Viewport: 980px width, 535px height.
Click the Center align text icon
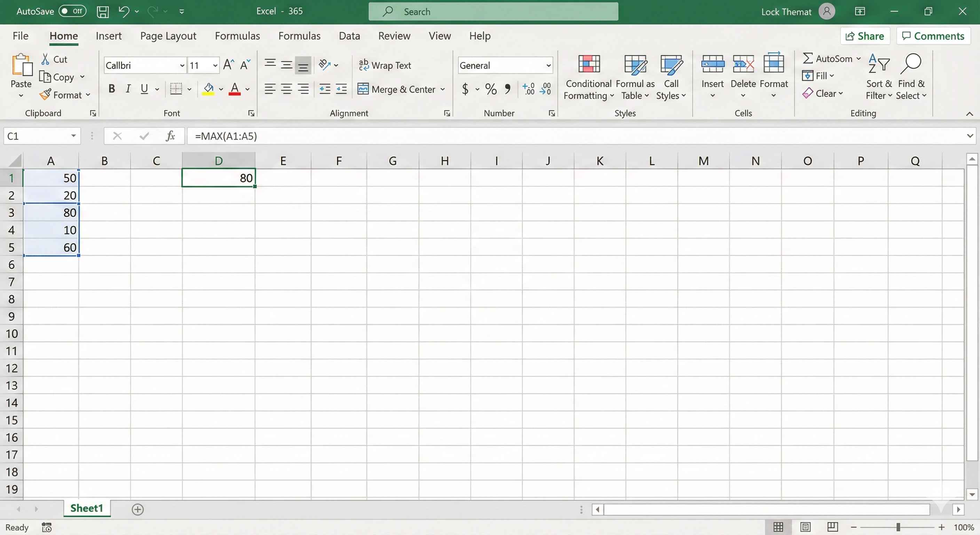click(x=286, y=89)
